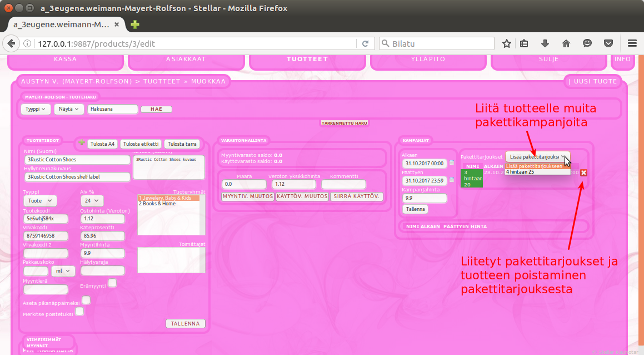Open the Päättyen date calendar picker icon
Viewport: 644px width, 355px height.
pyautogui.click(x=451, y=180)
